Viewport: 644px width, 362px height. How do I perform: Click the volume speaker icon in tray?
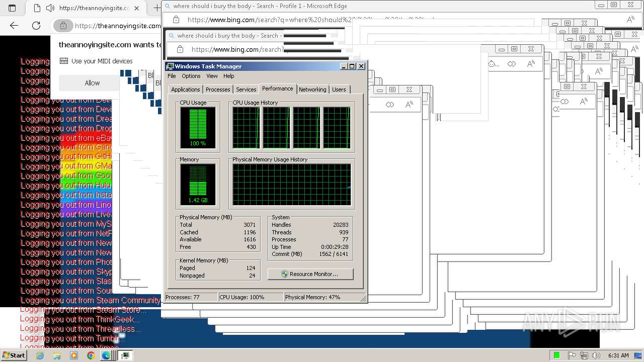tap(596, 355)
